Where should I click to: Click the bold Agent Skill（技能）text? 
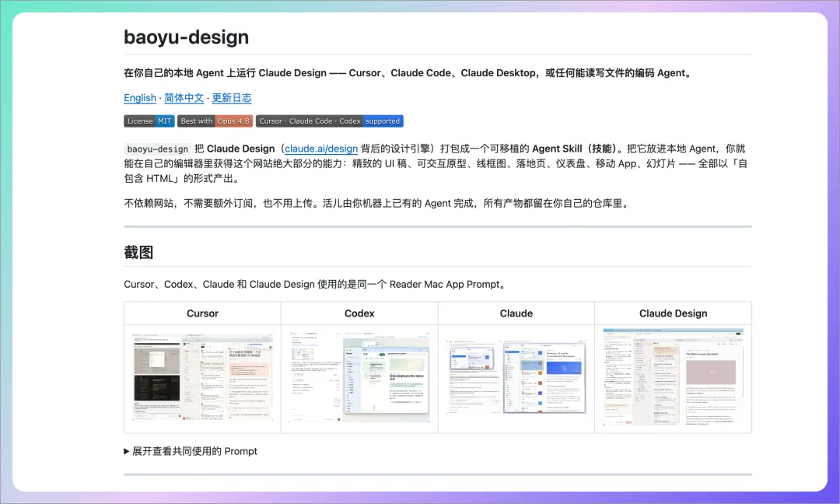tap(577, 149)
